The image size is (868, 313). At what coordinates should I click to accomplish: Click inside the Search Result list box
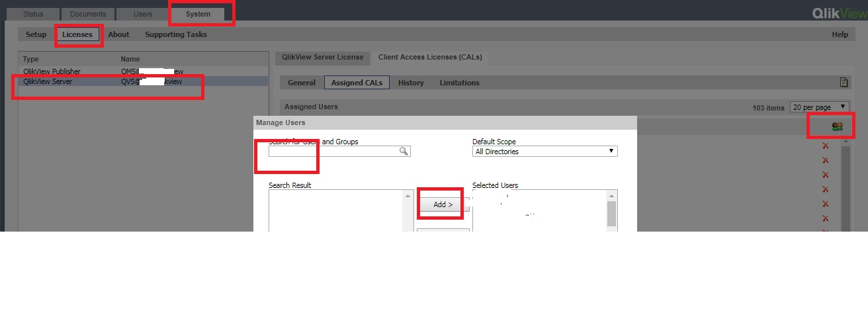(336, 210)
